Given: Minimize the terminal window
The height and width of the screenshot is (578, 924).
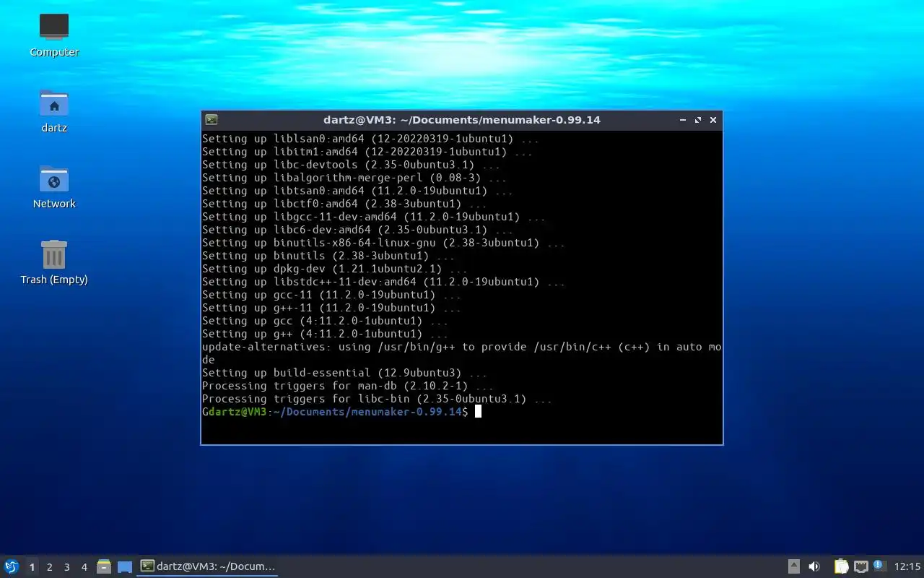Looking at the screenshot, I should click(x=683, y=120).
